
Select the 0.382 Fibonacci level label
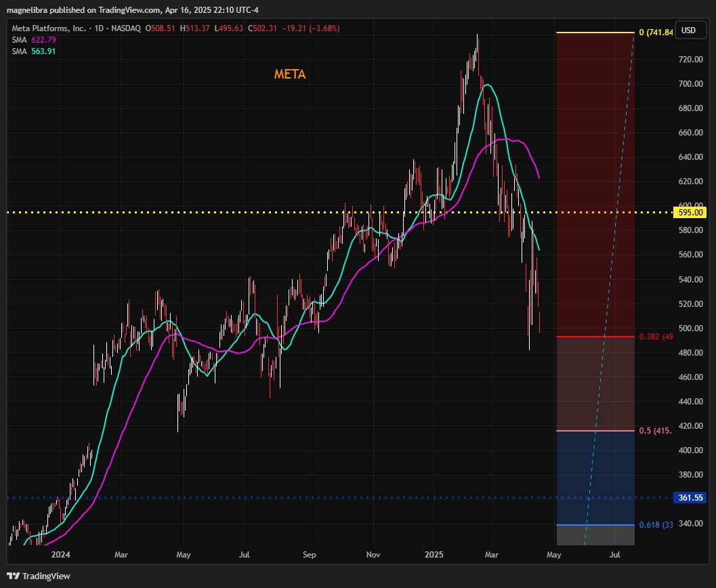(x=656, y=337)
